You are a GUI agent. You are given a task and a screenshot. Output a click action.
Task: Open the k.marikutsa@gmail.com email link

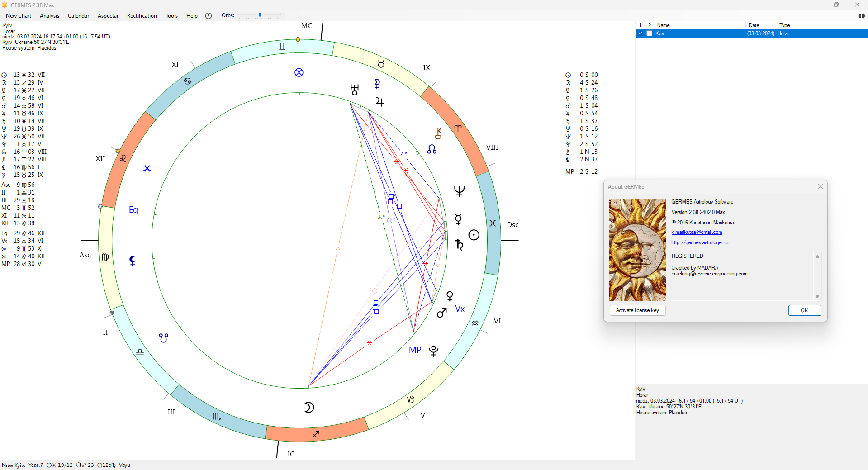point(697,232)
